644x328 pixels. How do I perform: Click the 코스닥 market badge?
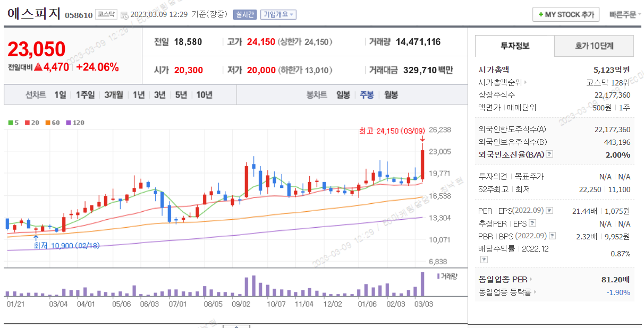(x=106, y=14)
